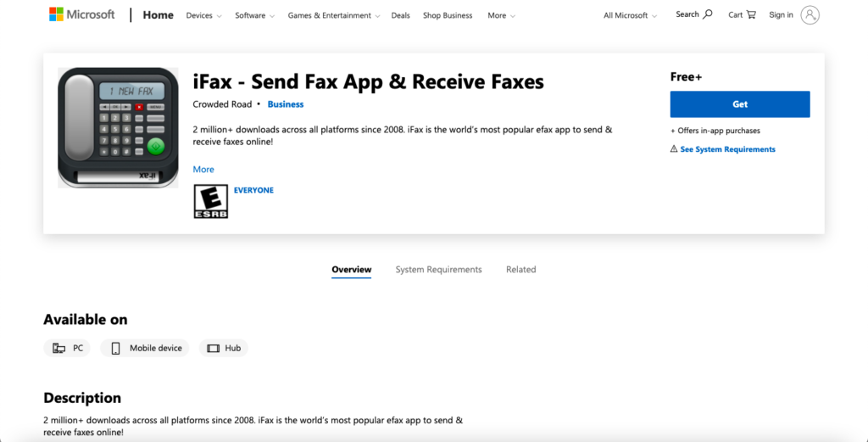
Task: Click the Free+ price label
Action: click(x=686, y=77)
